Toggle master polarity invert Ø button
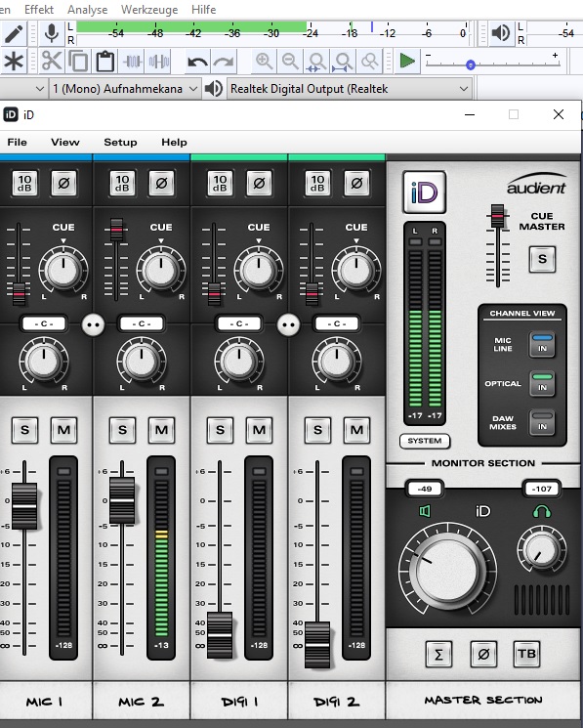The width and height of the screenshot is (583, 728). point(482,654)
